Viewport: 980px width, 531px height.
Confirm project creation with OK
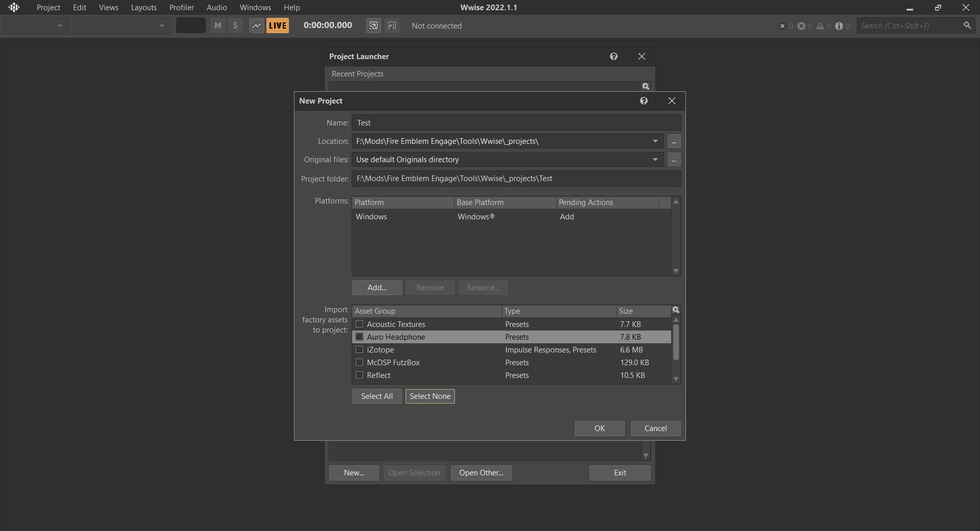tap(599, 428)
